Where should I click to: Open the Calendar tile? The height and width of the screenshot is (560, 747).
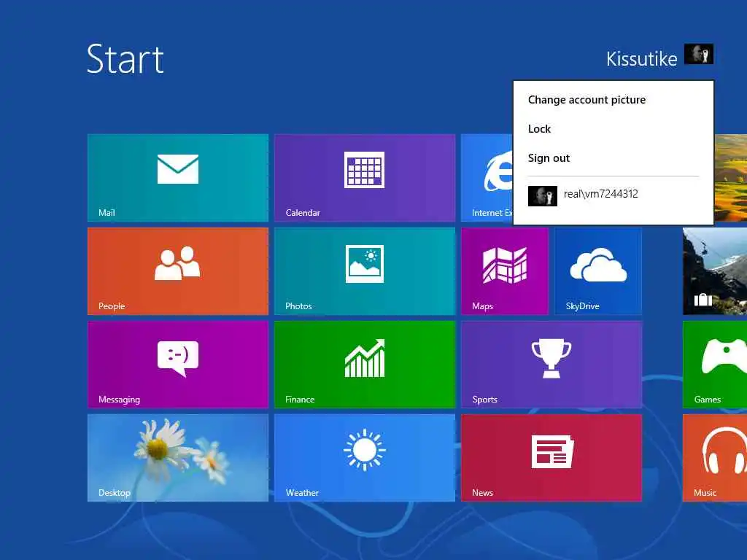(365, 178)
